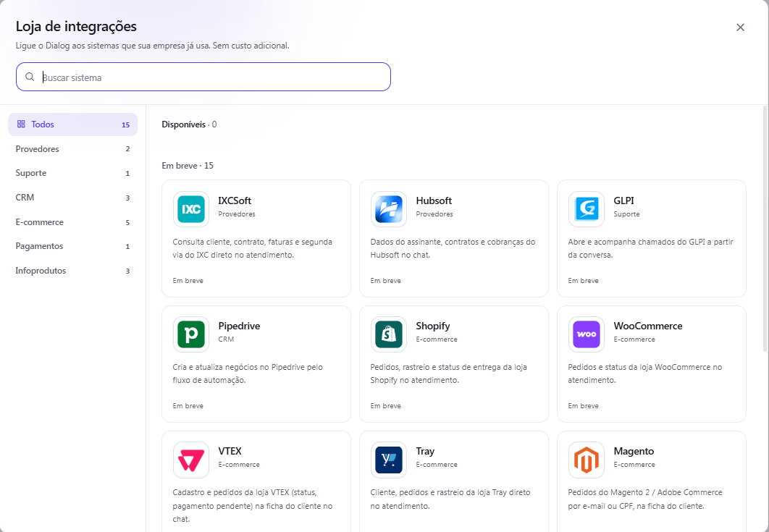Screen dimensions: 769x532
Task: Click 'Em breve' label on Shopify card
Action: 385,406
